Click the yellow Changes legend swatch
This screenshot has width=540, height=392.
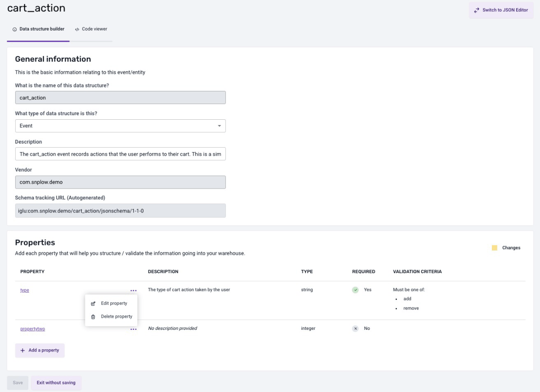point(495,248)
